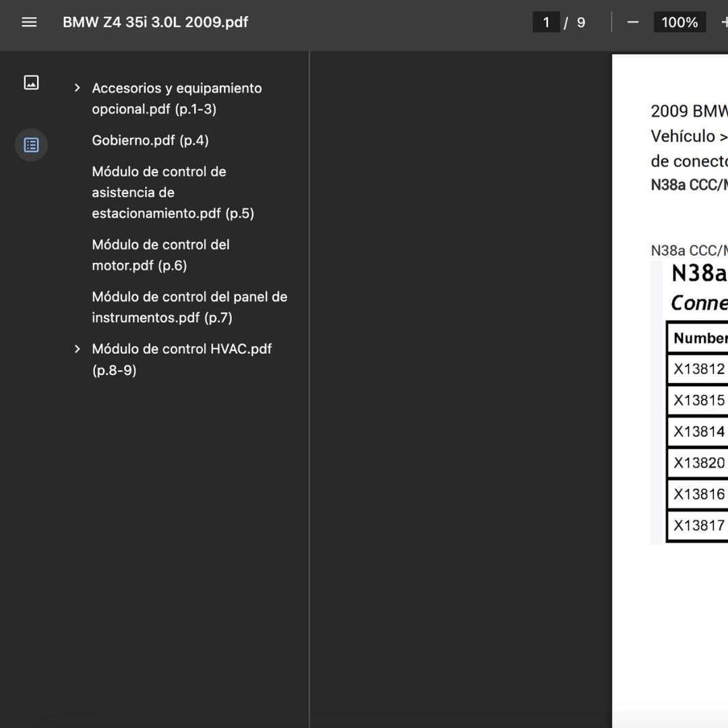The width and height of the screenshot is (728, 728).
Task: Select the X13814 table cell
Action: (x=698, y=432)
